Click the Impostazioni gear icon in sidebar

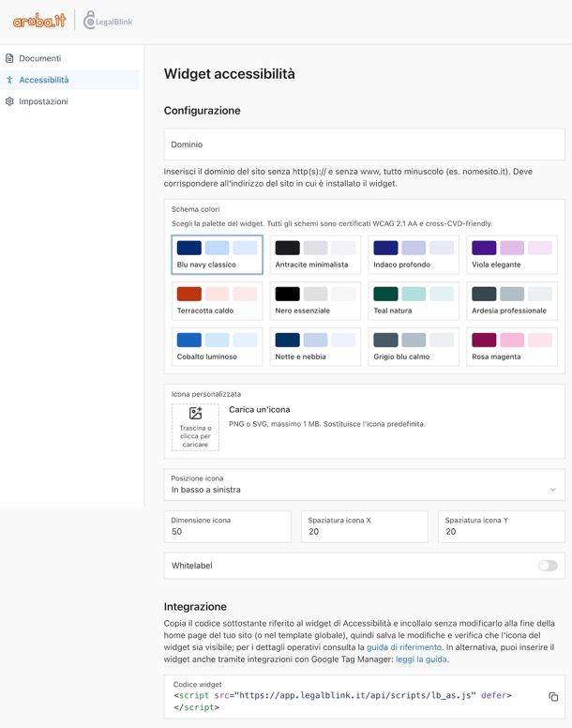(9, 101)
